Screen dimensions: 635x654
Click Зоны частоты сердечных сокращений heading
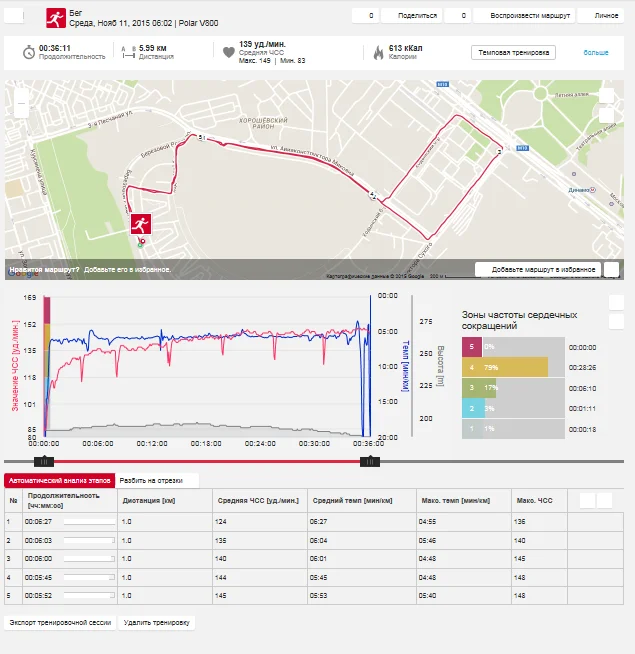coord(519,320)
